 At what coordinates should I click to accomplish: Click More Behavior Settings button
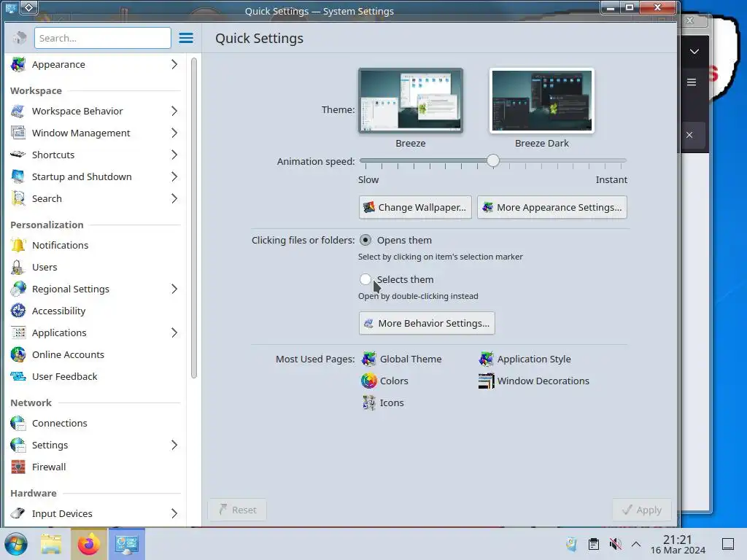coord(427,323)
